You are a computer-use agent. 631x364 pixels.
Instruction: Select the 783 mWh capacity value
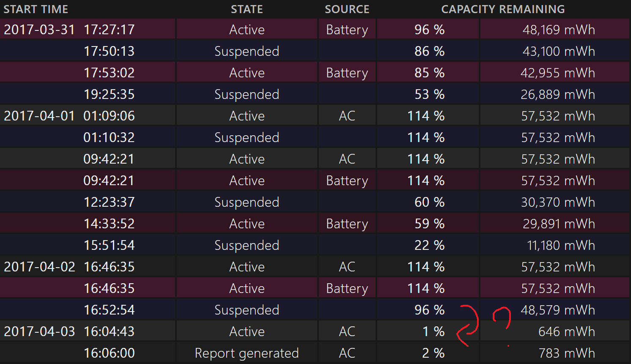pos(566,353)
